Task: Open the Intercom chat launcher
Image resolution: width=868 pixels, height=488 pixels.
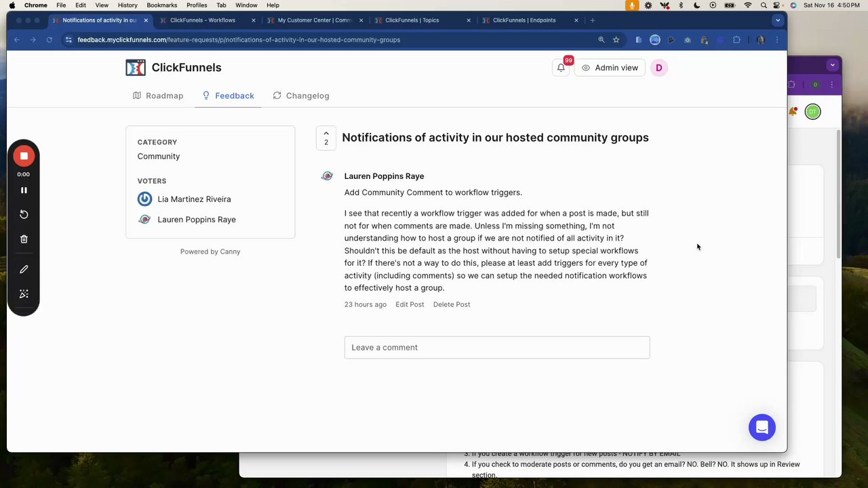Action: (x=762, y=428)
